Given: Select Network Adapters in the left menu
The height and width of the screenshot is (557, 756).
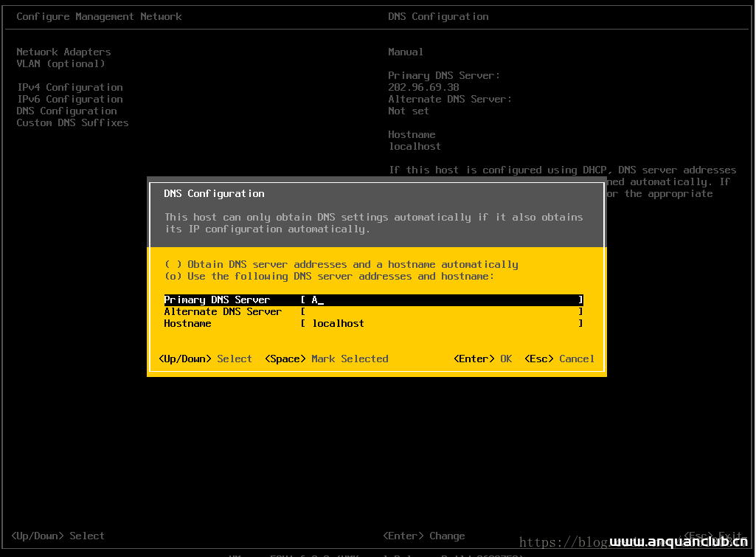Looking at the screenshot, I should [x=63, y=52].
